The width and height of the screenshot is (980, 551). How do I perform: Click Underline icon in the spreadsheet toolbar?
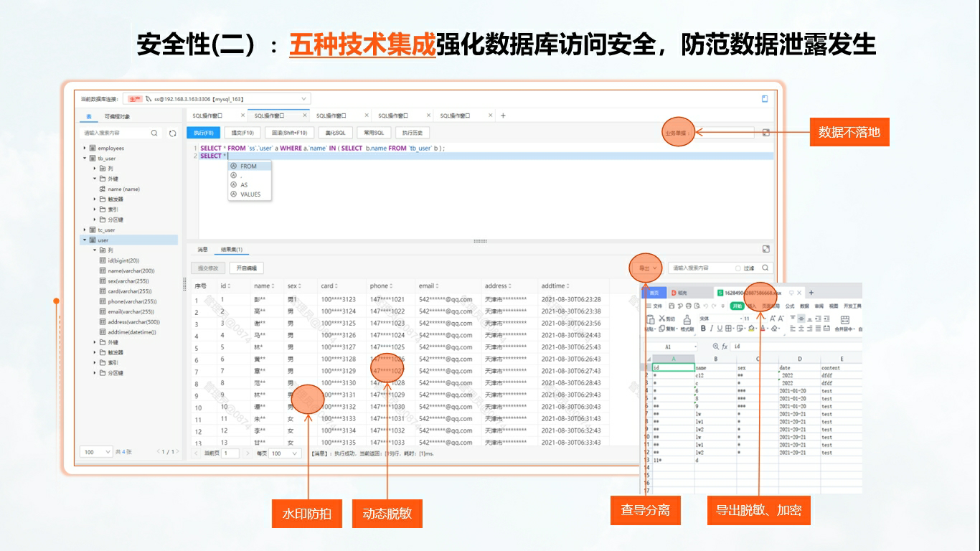point(721,329)
